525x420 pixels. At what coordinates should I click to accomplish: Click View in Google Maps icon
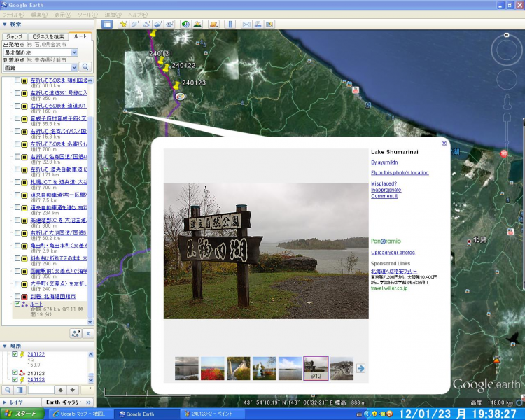pos(269,24)
